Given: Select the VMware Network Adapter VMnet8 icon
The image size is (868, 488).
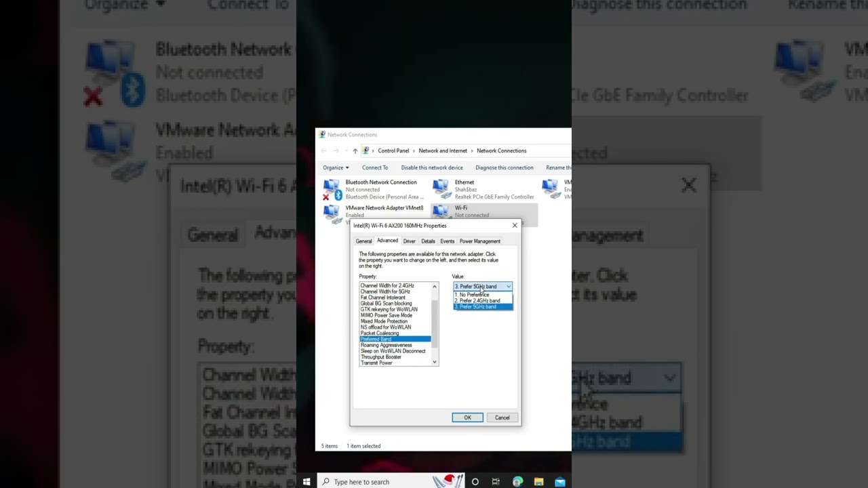Looking at the screenshot, I should tap(332, 213).
